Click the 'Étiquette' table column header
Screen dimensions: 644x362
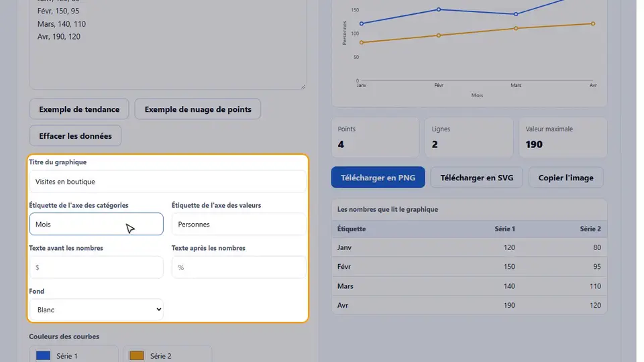pos(352,229)
